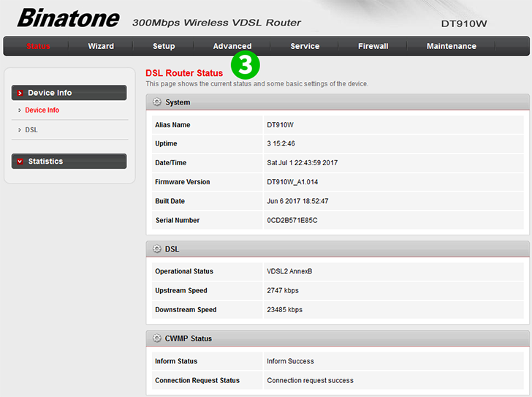Collapse the Device Info sidebar section

click(x=69, y=93)
